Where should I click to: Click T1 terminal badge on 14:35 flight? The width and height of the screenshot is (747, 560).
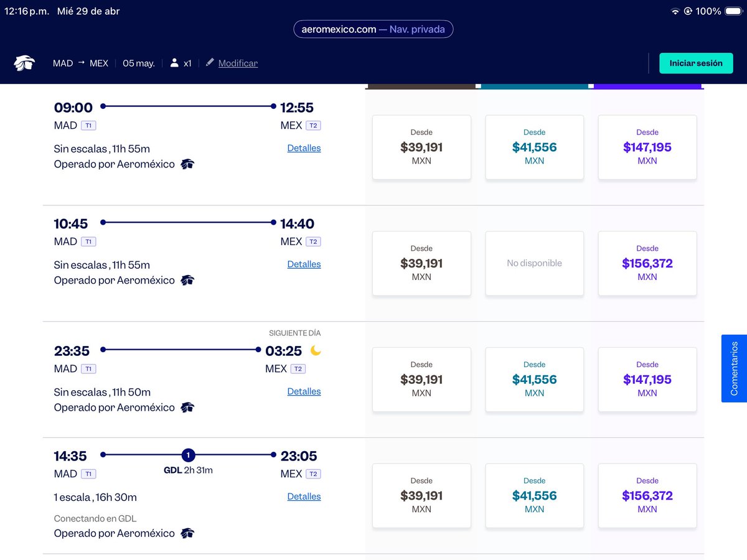click(88, 474)
